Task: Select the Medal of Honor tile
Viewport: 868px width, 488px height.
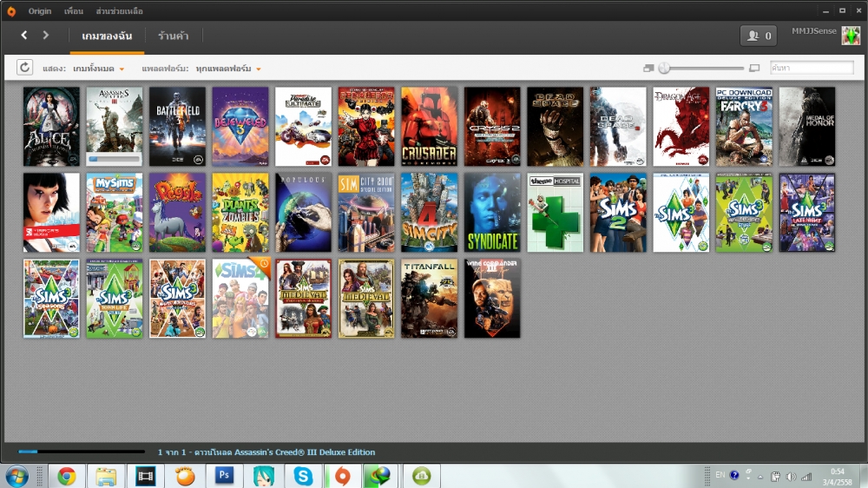Action: tap(807, 126)
